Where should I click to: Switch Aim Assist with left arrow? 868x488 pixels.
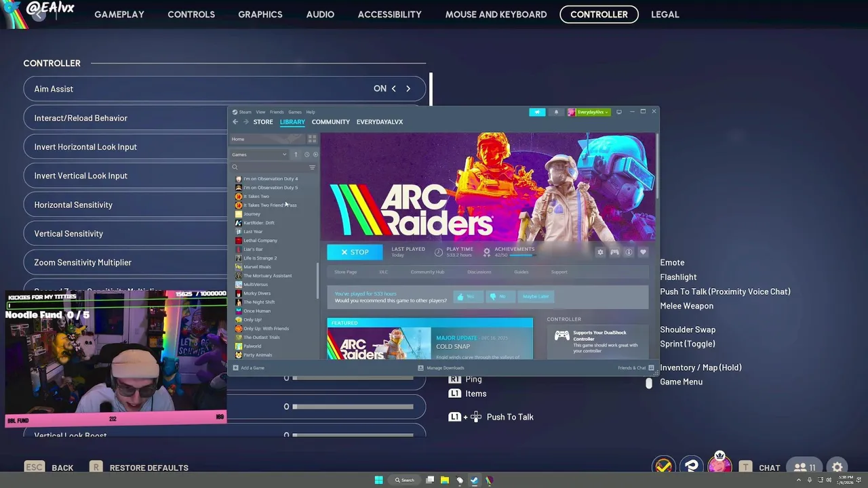click(x=393, y=89)
